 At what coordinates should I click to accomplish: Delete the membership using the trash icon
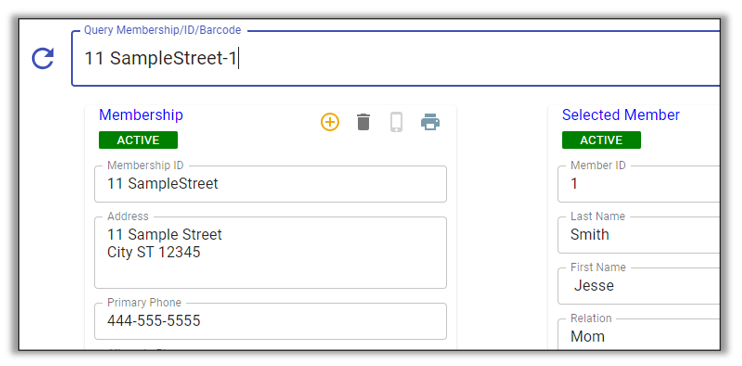[x=363, y=122]
